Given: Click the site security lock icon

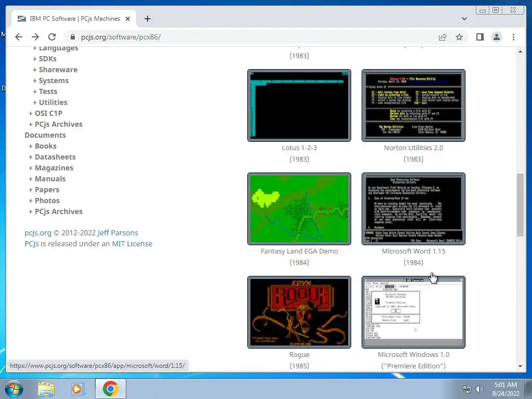Looking at the screenshot, I should point(73,37).
